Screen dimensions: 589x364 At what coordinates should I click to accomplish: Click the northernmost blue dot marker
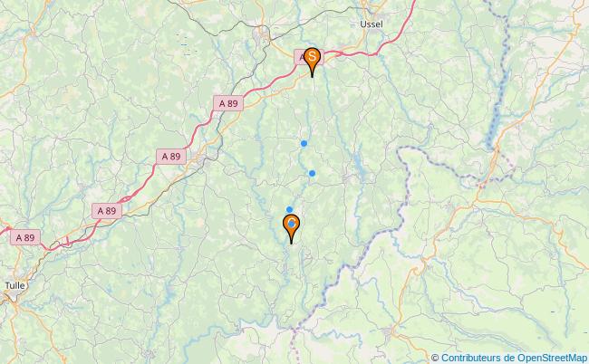click(x=304, y=143)
